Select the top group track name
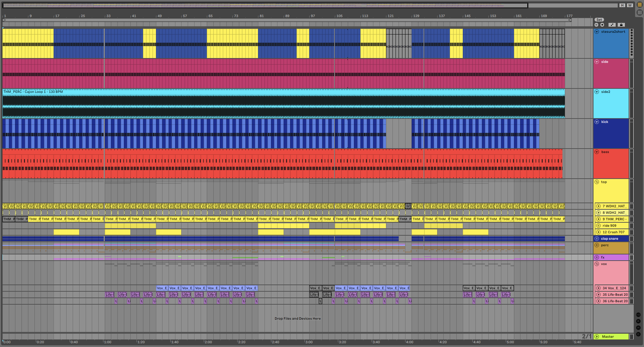Image resolution: width=644 pixels, height=347 pixels. [604, 182]
